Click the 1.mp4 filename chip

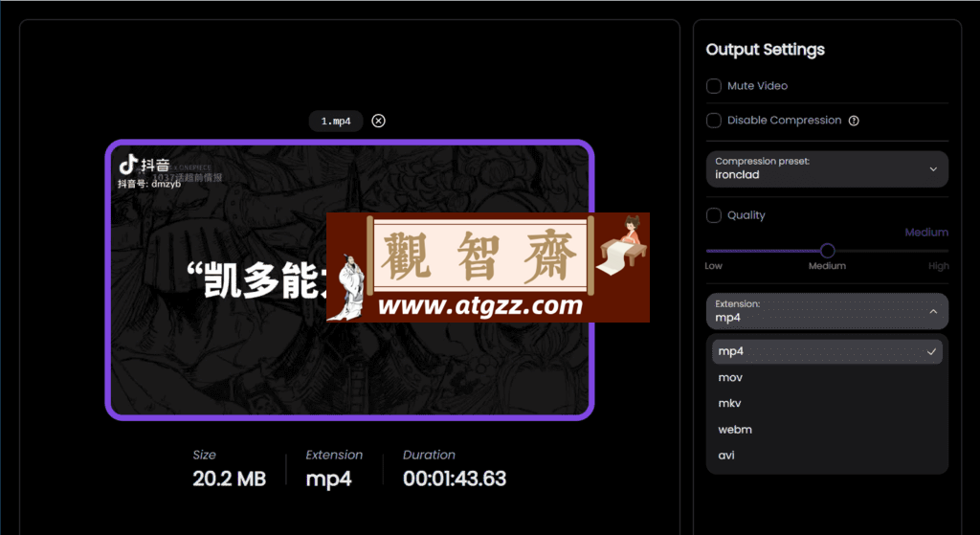[x=336, y=122]
